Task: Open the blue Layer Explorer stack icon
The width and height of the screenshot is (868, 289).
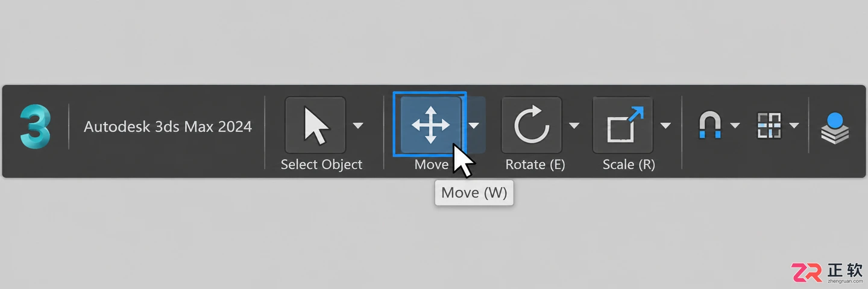Action: pyautogui.click(x=835, y=127)
